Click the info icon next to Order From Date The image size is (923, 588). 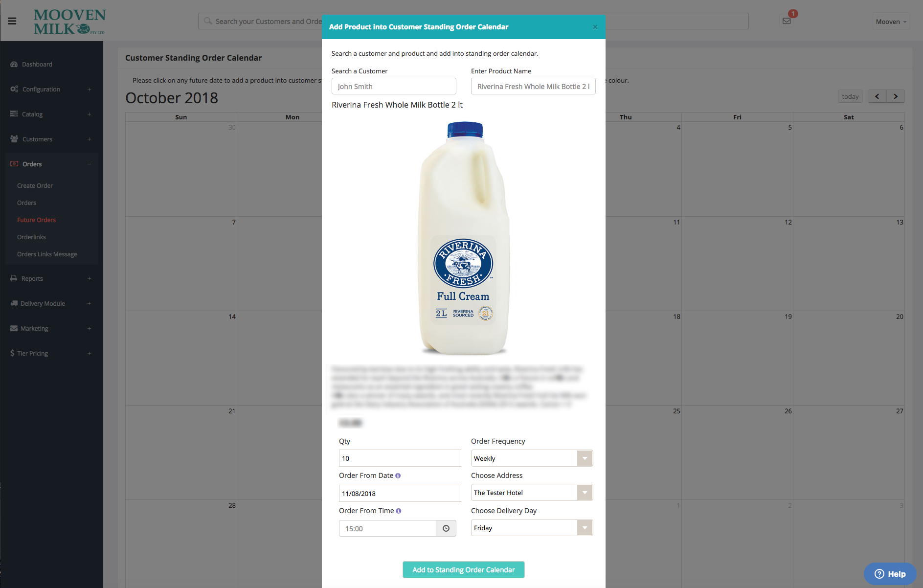398,475
